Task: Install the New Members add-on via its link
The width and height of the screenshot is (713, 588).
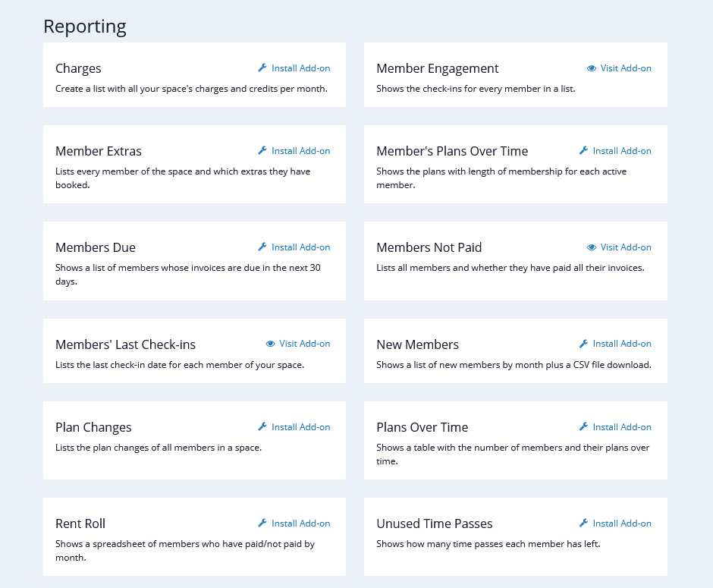Action: [x=621, y=343]
